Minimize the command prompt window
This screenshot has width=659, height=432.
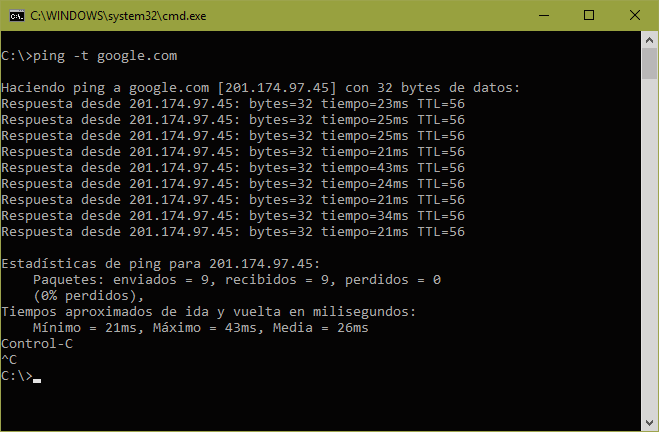coord(546,16)
